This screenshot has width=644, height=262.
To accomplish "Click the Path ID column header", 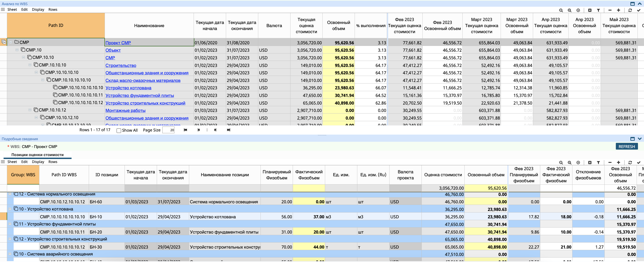I will click(56, 26).
